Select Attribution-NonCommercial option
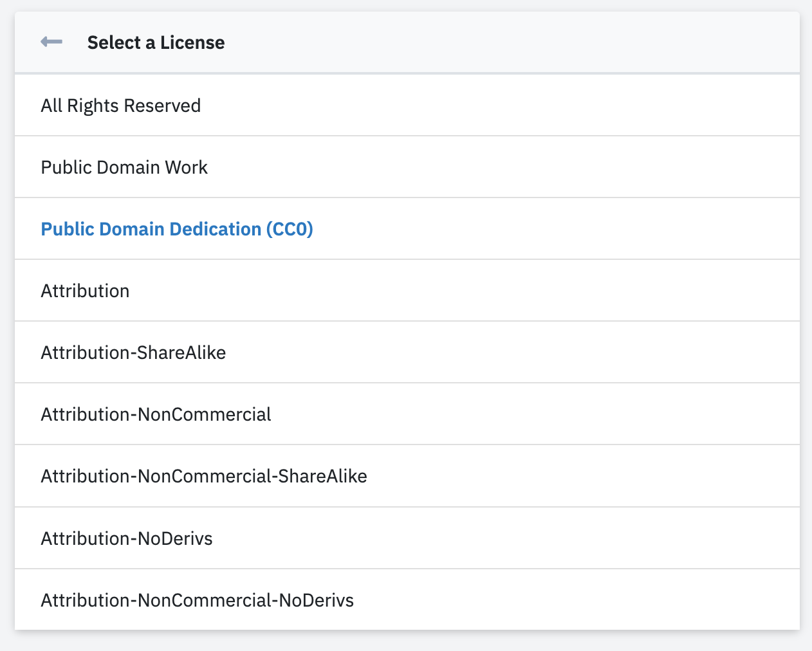The image size is (812, 651). 156,414
